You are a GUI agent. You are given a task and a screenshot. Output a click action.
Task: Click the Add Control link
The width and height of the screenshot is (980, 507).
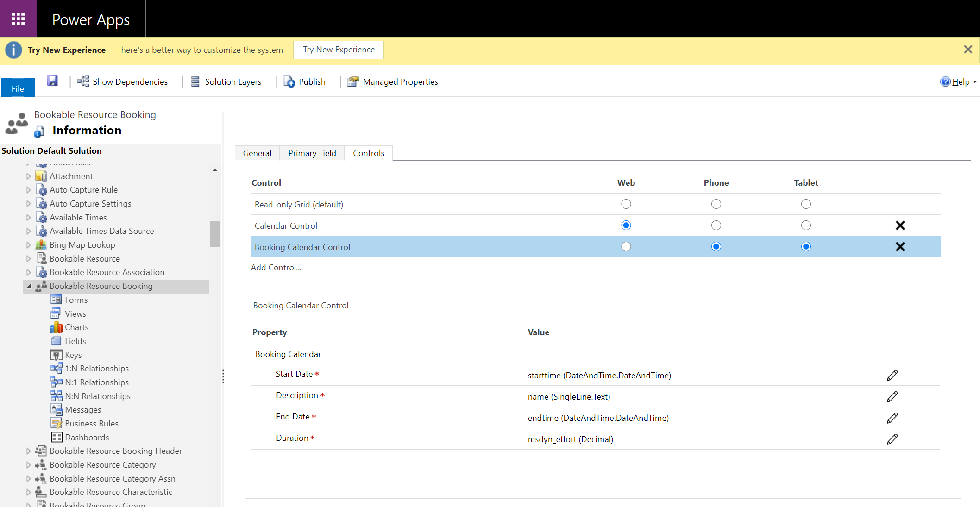pos(276,267)
